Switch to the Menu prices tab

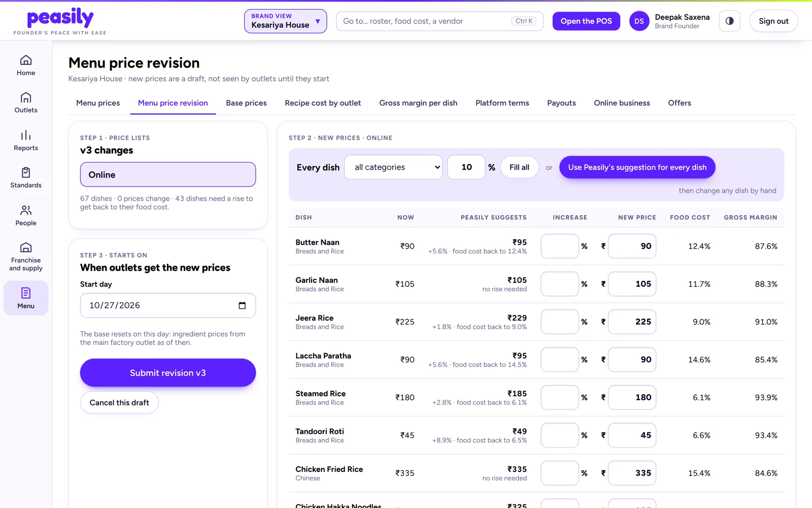coord(98,103)
